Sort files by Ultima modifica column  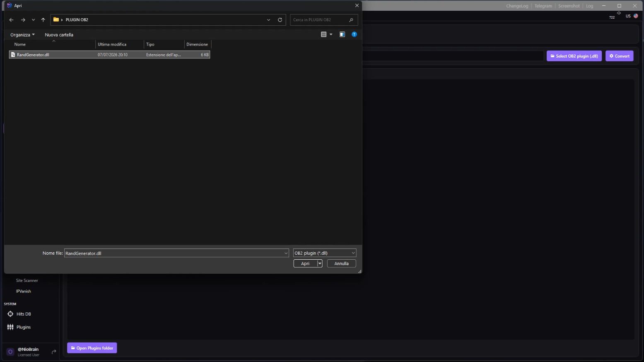(120, 44)
